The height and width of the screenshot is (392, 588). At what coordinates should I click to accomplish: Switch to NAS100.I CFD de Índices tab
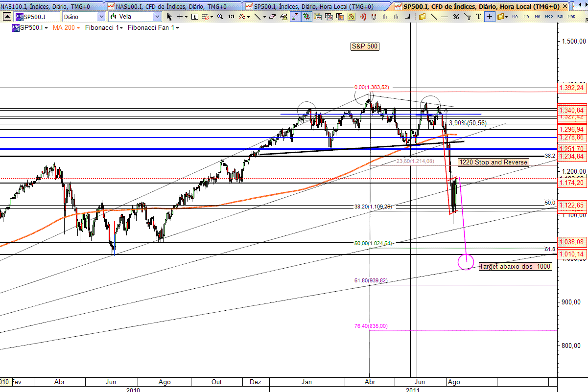tap(174, 6)
